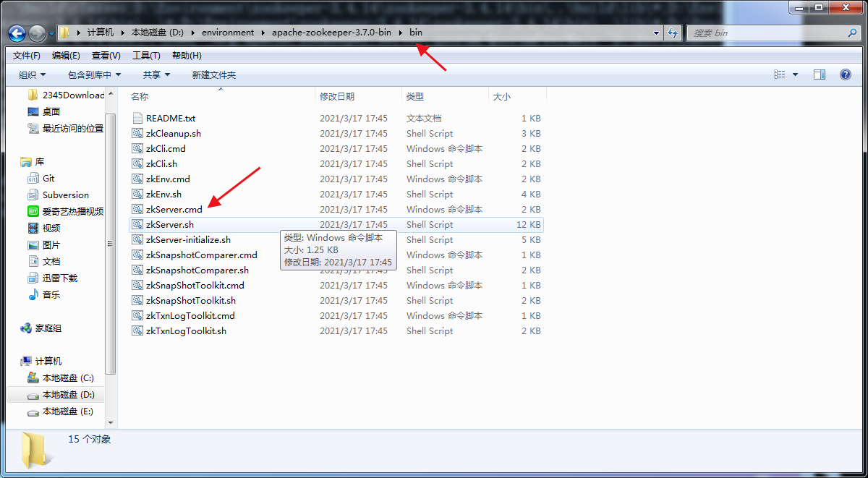
Task: Click the 新建文件夹 button
Action: click(214, 75)
